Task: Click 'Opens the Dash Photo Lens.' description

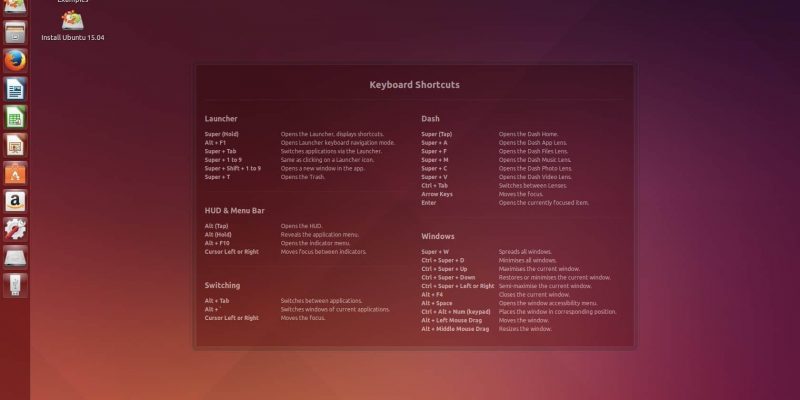Action: coord(535,168)
